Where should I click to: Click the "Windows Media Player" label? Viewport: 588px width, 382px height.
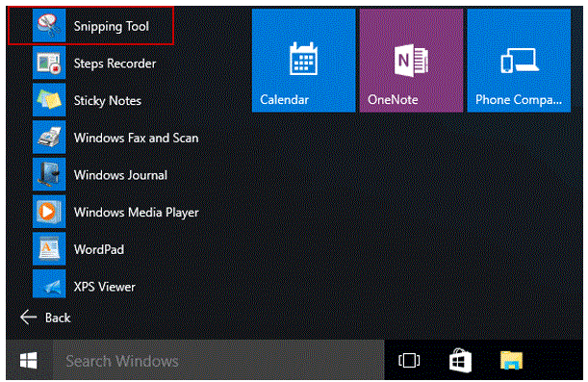click(137, 213)
